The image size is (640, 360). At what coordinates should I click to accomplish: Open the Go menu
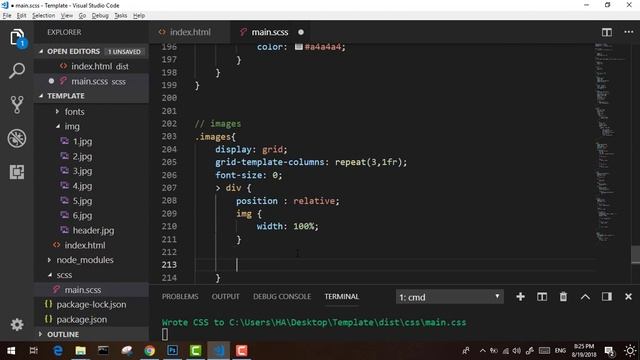pos(82,16)
